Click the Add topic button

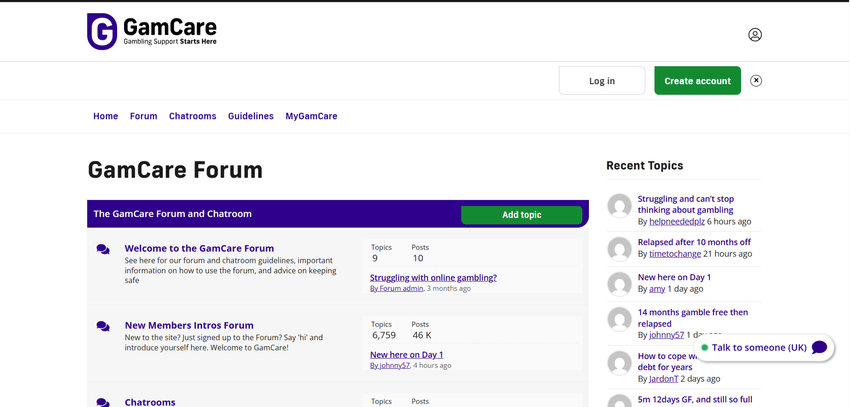[521, 215]
